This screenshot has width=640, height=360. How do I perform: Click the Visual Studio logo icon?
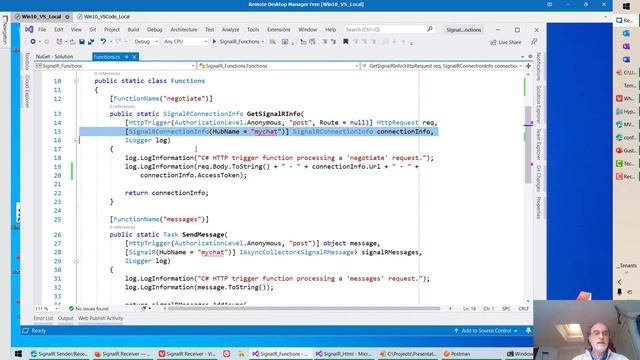[x=29, y=29]
